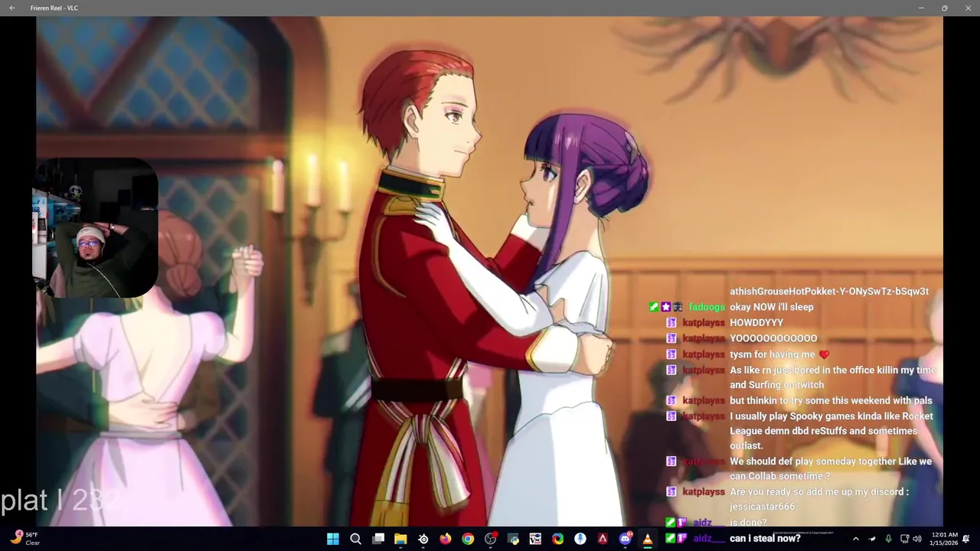This screenshot has width=980, height=551.
Task: Switch to Discord on the taskbar
Action: coord(626,539)
